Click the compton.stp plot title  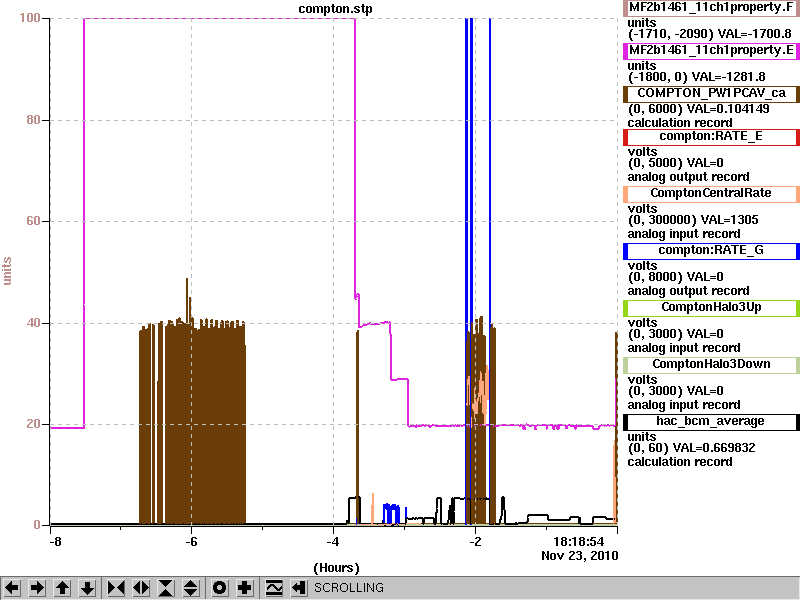click(335, 9)
